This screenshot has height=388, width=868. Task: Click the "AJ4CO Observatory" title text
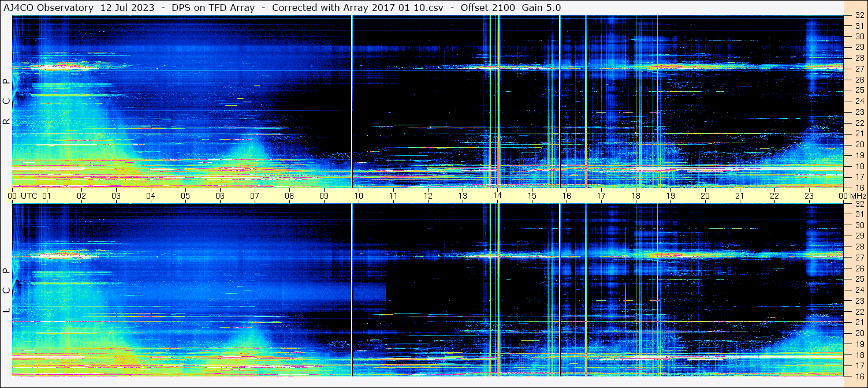coord(48,8)
